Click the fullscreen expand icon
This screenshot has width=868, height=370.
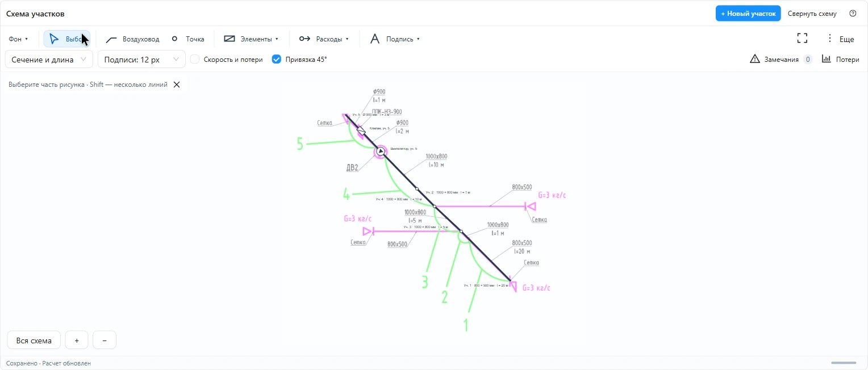pos(802,39)
